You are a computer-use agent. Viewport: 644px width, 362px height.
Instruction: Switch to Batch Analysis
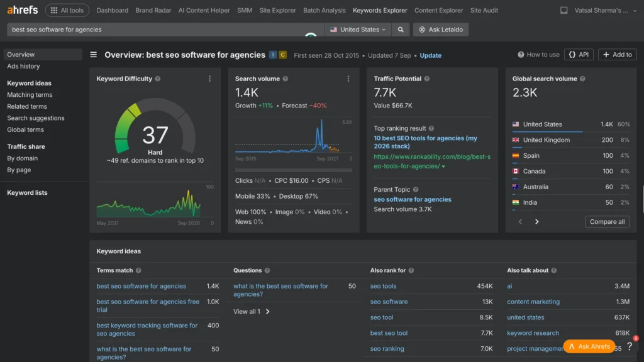pos(325,10)
